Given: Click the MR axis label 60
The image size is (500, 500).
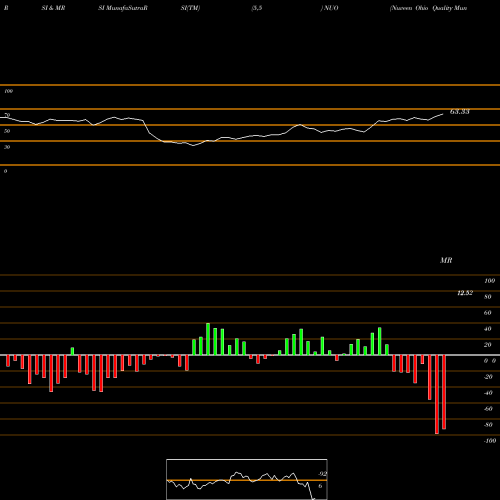Looking at the screenshot, I should click(x=488, y=313).
